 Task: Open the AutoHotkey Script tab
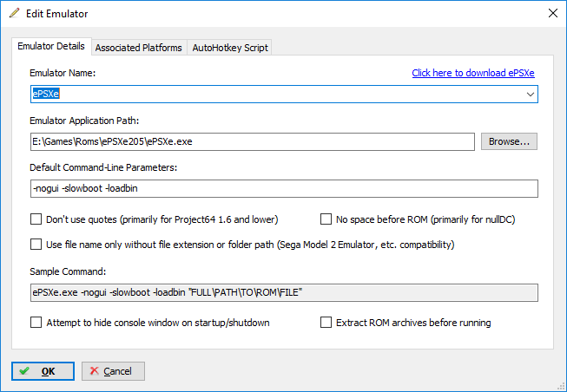click(x=230, y=48)
